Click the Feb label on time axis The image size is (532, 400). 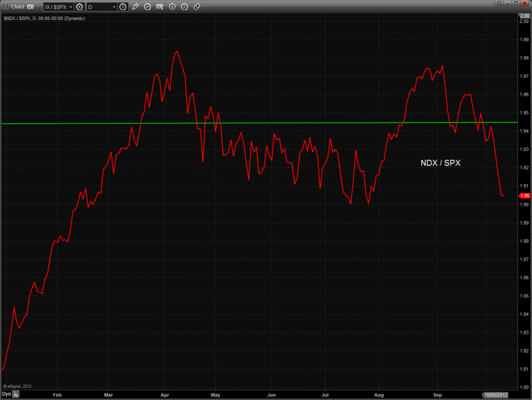pyautogui.click(x=57, y=395)
